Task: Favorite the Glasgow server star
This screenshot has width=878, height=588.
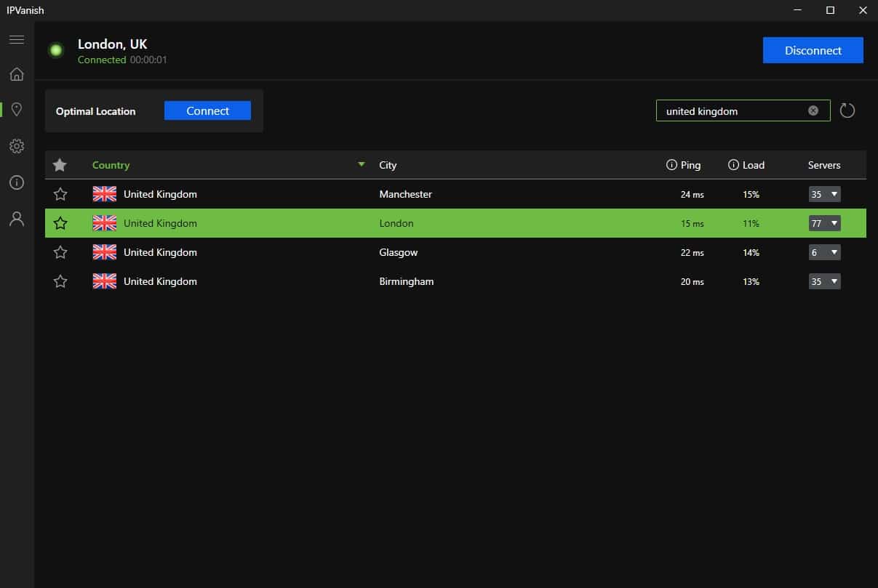Action: coord(60,252)
